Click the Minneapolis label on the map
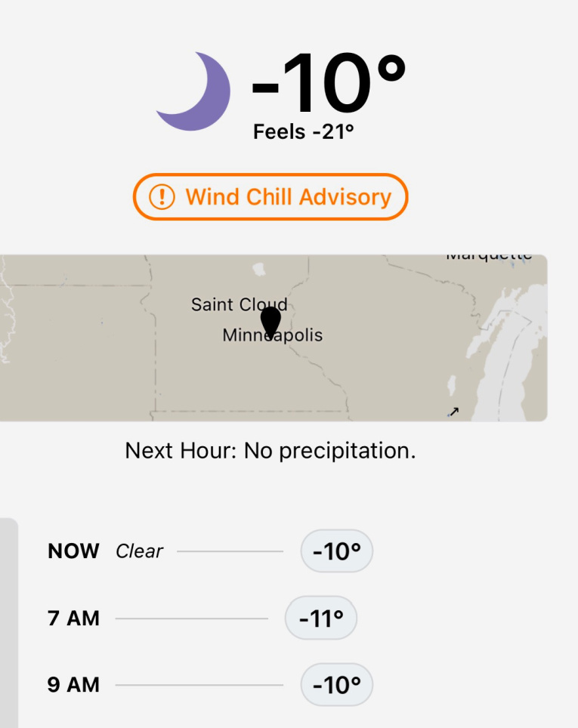 point(272,335)
